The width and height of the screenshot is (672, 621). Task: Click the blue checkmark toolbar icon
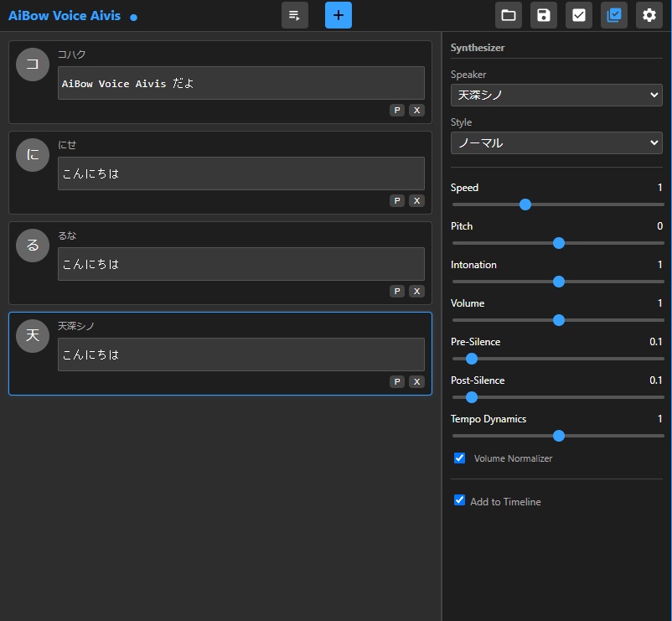(x=613, y=15)
